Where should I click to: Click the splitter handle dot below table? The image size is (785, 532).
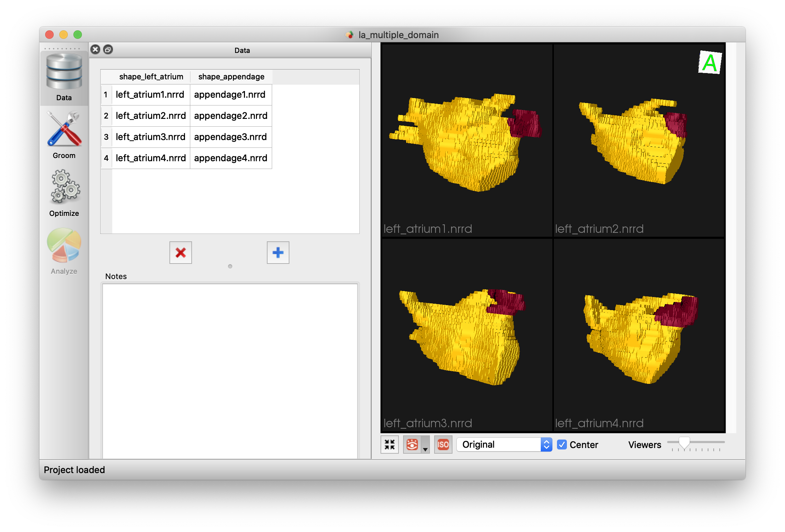click(230, 266)
